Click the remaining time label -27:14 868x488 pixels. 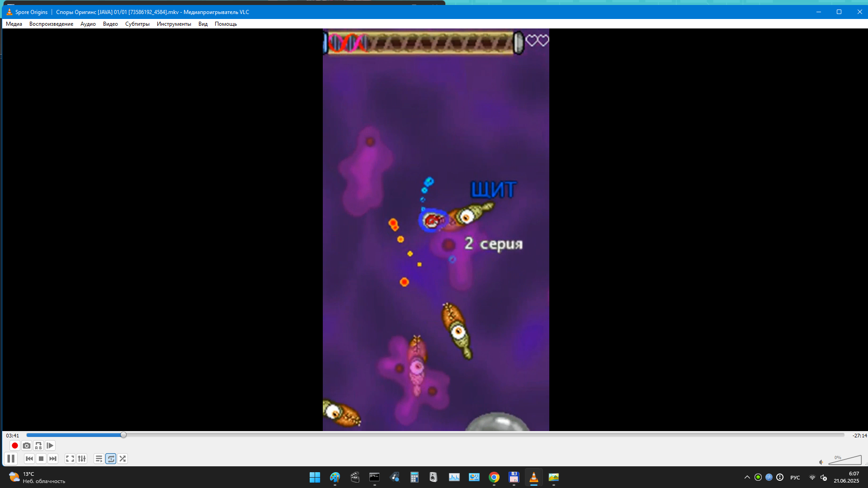(859, 436)
